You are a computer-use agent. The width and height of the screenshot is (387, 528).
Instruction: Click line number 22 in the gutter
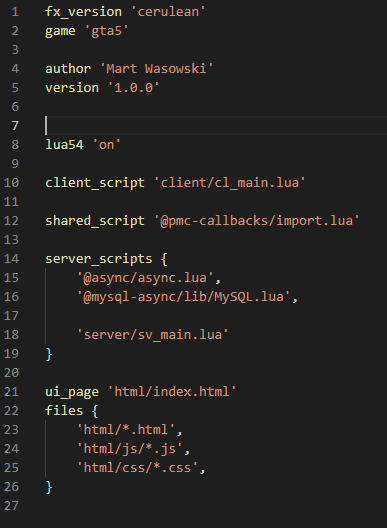[x=11, y=410]
